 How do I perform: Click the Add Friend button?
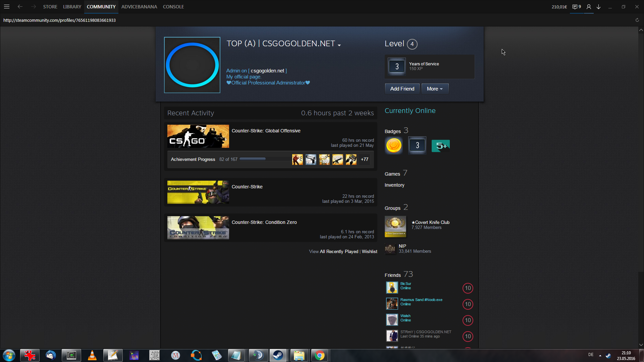click(x=402, y=89)
